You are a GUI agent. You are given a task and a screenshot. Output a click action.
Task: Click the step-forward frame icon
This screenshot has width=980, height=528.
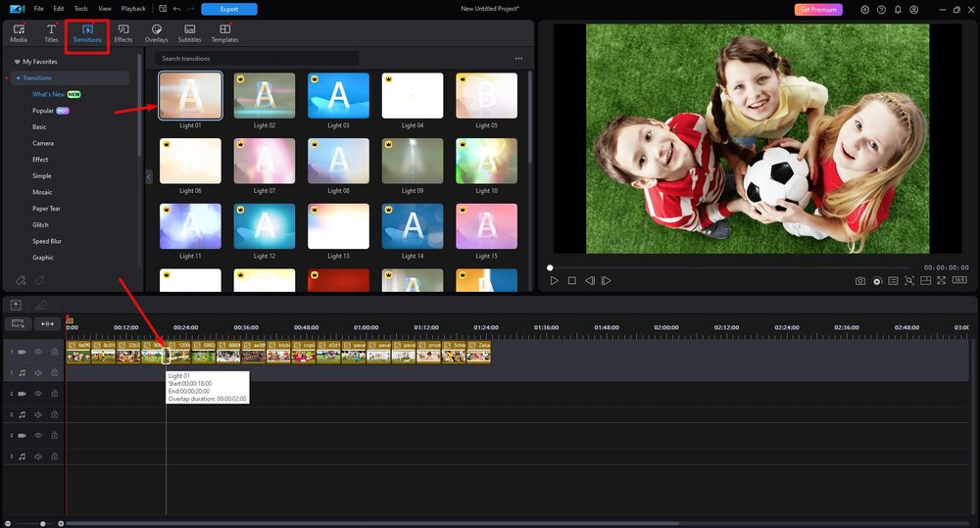607,281
